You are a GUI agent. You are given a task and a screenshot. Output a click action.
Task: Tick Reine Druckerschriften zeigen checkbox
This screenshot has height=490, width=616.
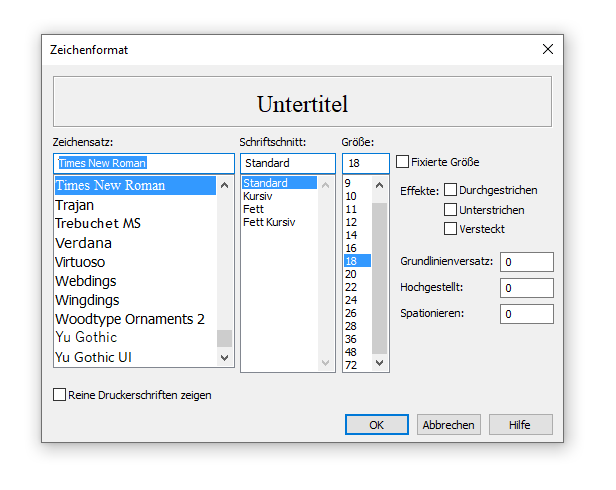[60, 395]
